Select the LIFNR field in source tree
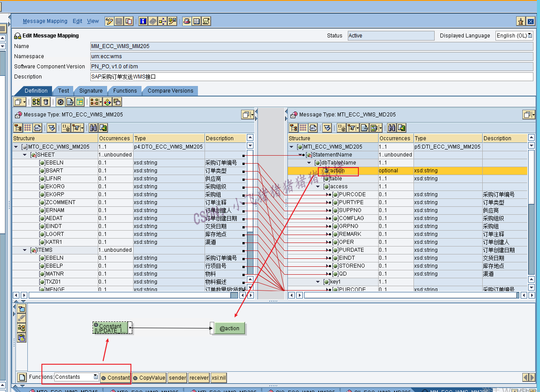 click(x=54, y=179)
